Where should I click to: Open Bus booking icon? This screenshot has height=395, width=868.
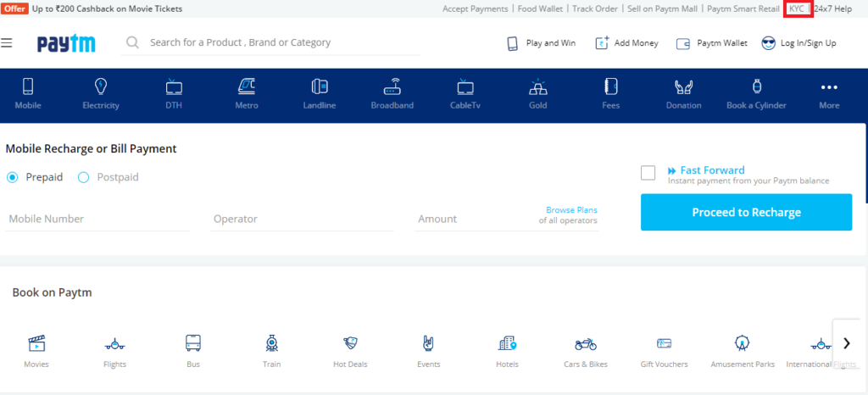193,343
